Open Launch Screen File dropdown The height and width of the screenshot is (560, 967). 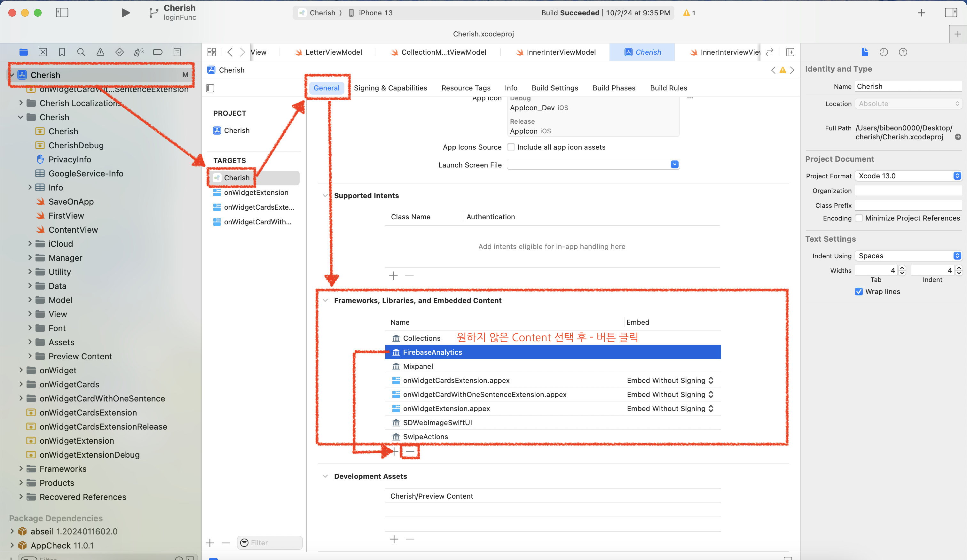[x=674, y=165]
